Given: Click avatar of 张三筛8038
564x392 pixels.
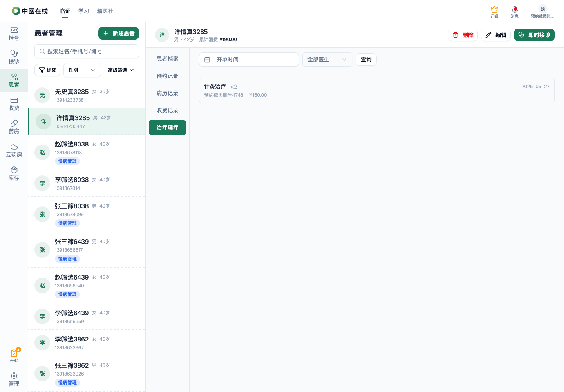Looking at the screenshot, I should tap(42, 214).
